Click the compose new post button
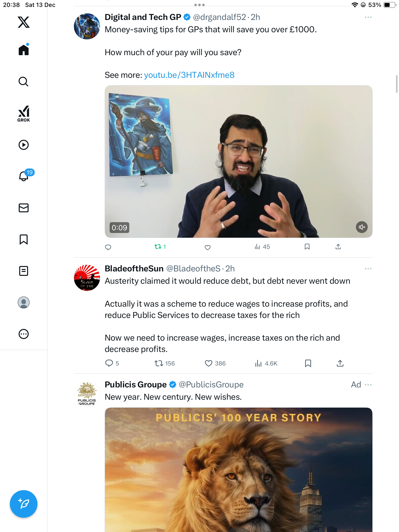Screen dimensions: 399x532 click(24, 504)
